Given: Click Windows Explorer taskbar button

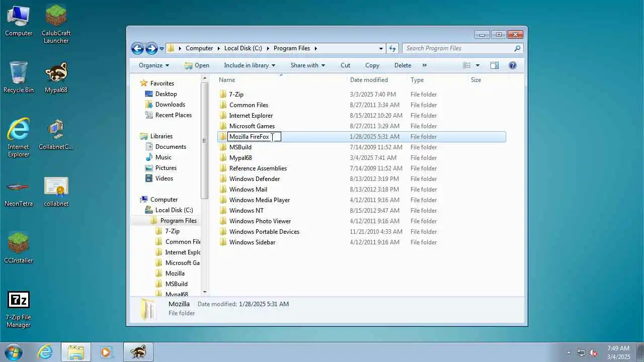Looking at the screenshot, I should tap(76, 352).
